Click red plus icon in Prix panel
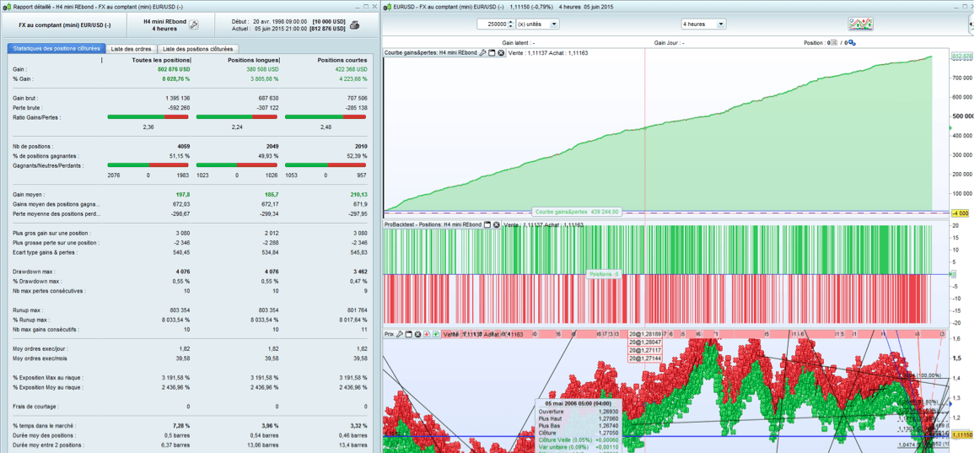The image size is (980, 453). click(426, 334)
